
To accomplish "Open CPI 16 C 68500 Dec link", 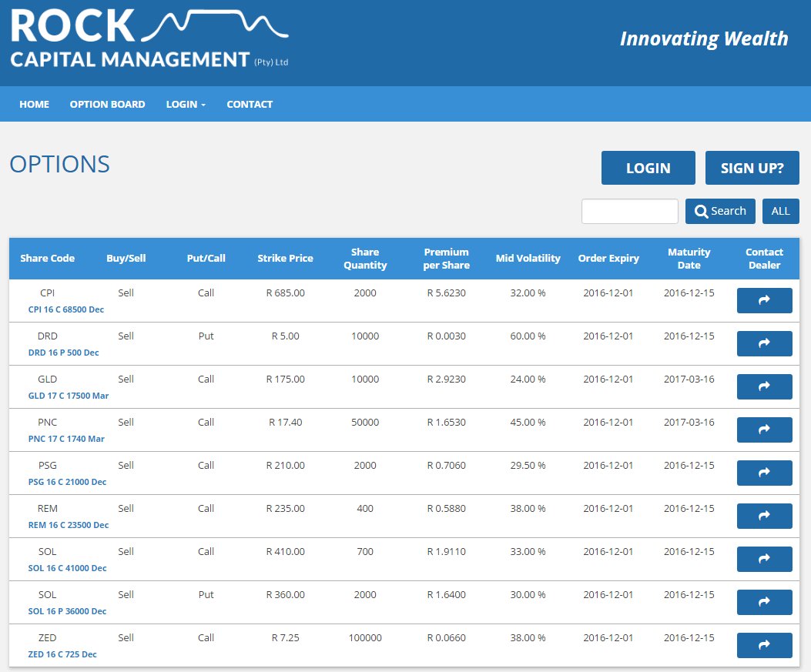I will coord(66,309).
